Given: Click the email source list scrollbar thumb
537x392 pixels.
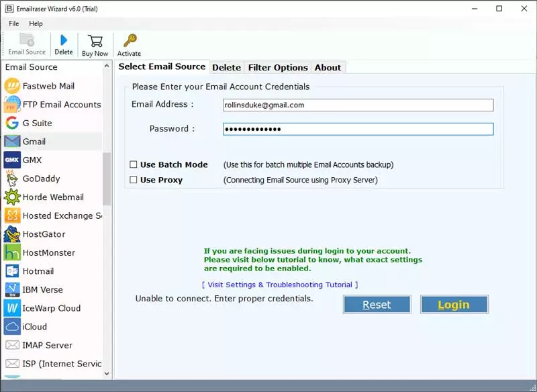Looking at the screenshot, I should [x=107, y=179].
